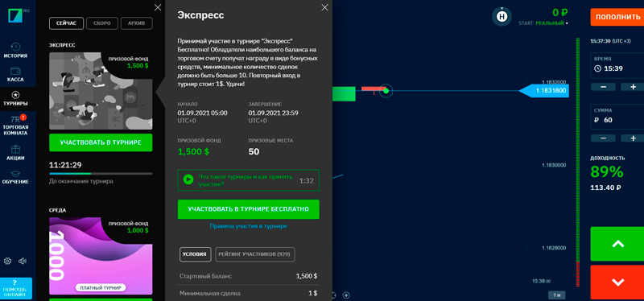This screenshot has width=644, height=301.
Task: Click the 89% profitability value
Action: click(607, 172)
